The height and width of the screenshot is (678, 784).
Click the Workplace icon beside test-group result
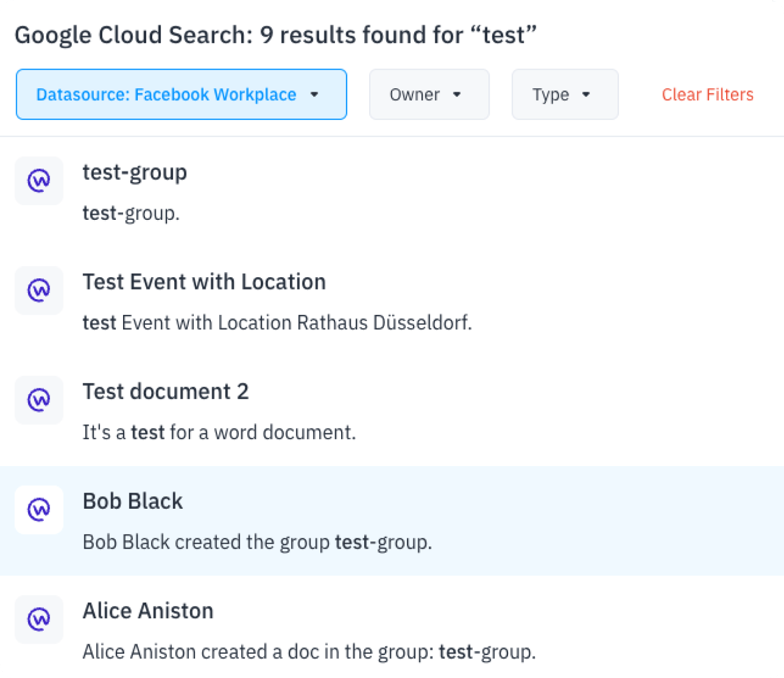(39, 181)
